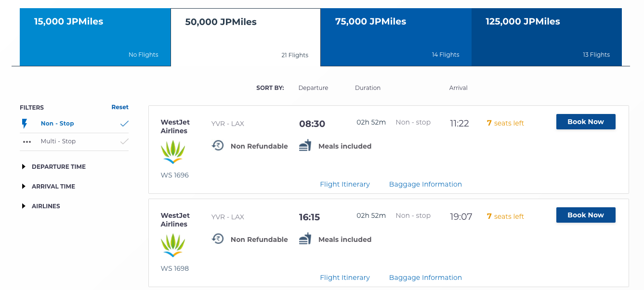The height and width of the screenshot is (290, 644).
Task: Click WestJet logo for flight WS 1696
Action: click(x=173, y=152)
